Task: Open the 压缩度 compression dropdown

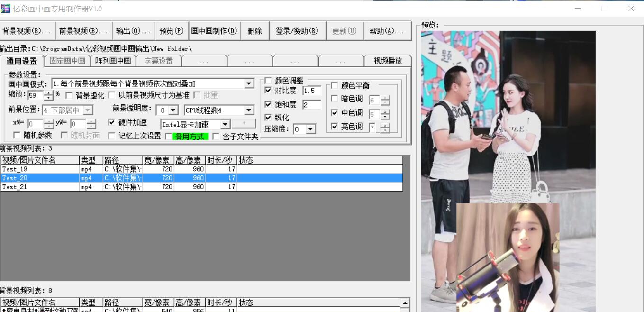Action: click(310, 128)
